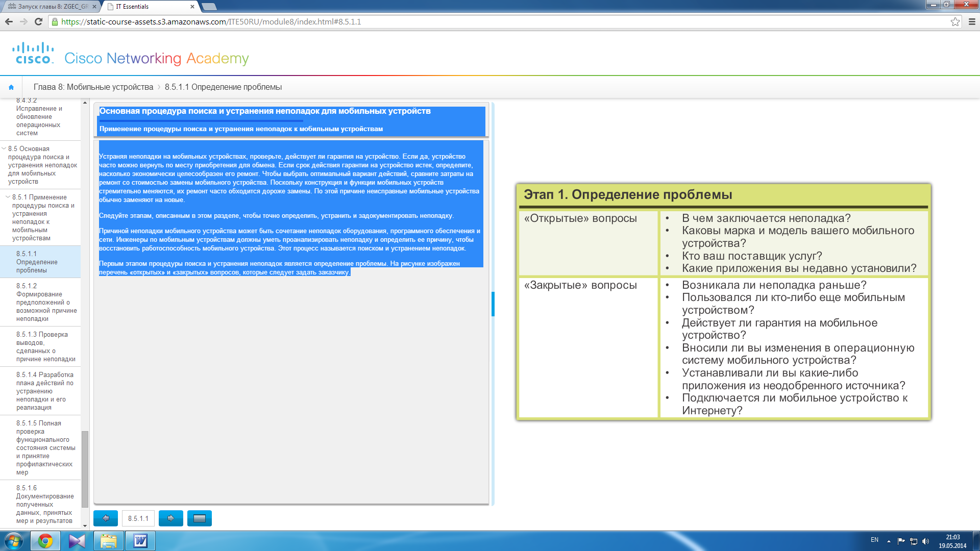Click the browser Forward arrow
Image resolution: width=980 pixels, height=551 pixels.
pos(23,21)
